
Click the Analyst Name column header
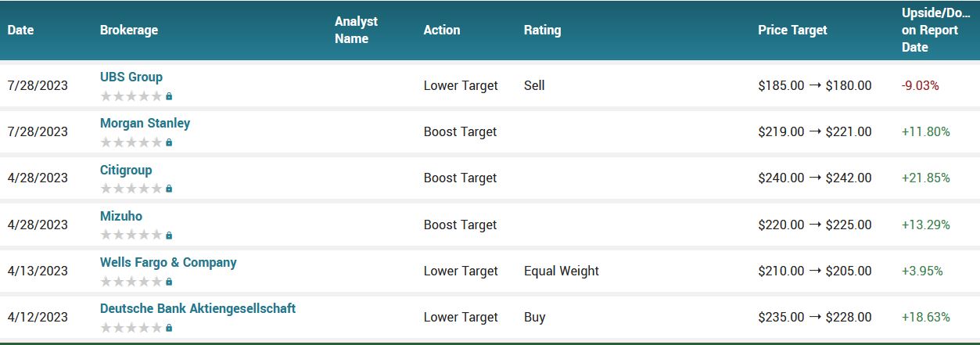pyautogui.click(x=356, y=30)
